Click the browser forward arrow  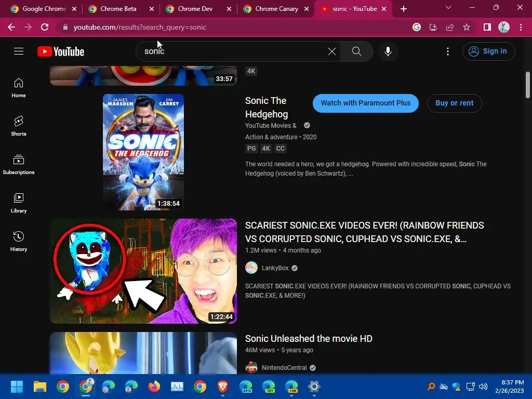[x=28, y=27]
